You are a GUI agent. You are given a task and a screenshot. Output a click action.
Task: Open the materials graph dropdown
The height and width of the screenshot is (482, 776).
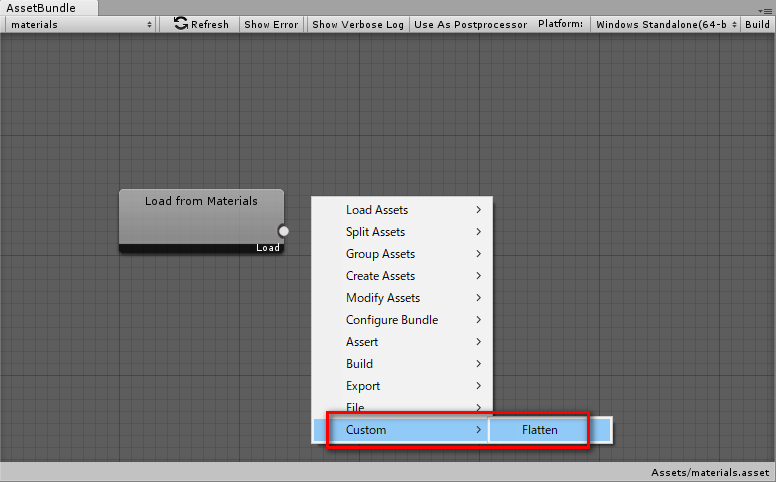81,24
